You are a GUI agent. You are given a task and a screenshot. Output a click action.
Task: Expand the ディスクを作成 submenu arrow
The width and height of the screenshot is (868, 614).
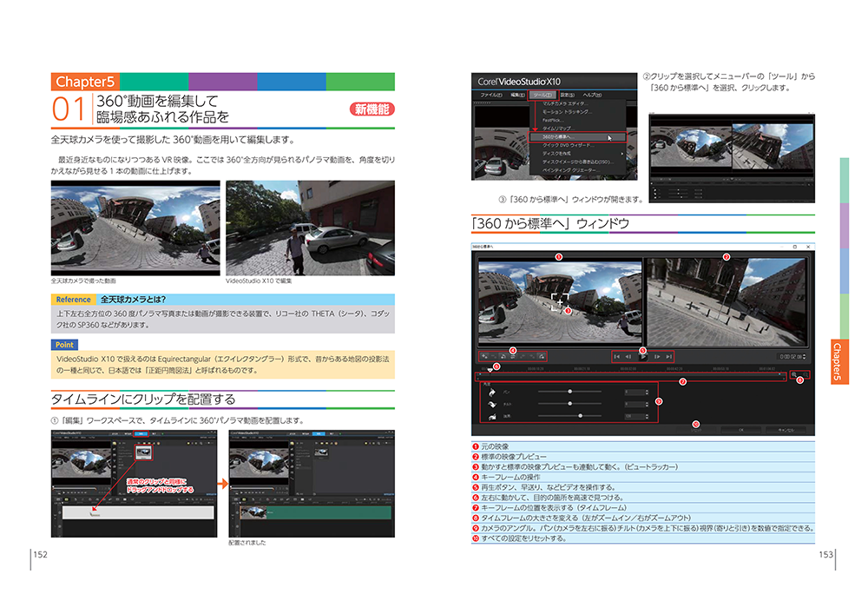(621, 153)
